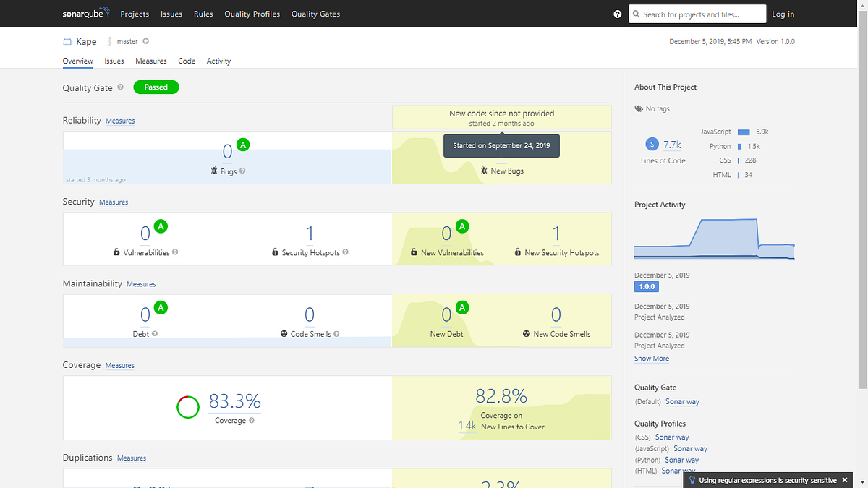
Task: Click the plus icon next to master
Action: point(146,41)
